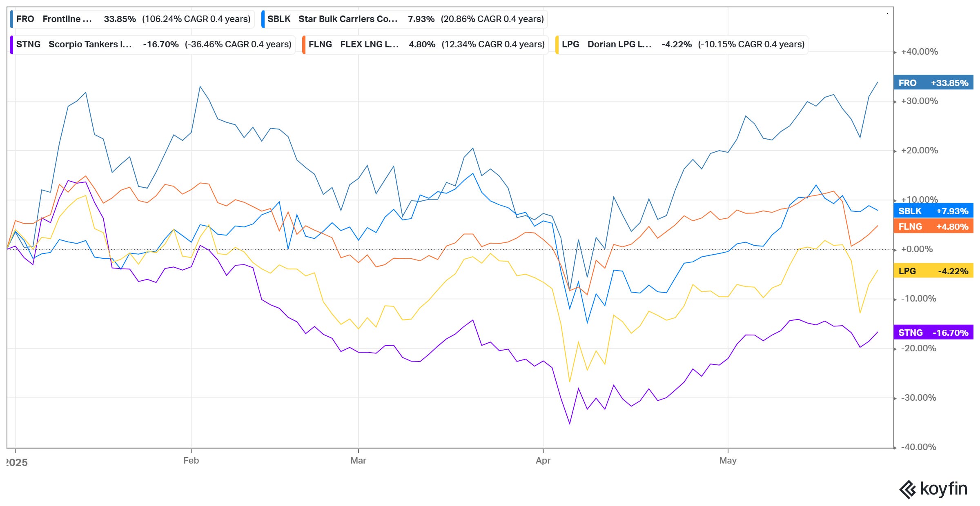The width and height of the screenshot is (980, 506).
Task: Click the FLNG +4.80% axis label
Action: coord(933,226)
